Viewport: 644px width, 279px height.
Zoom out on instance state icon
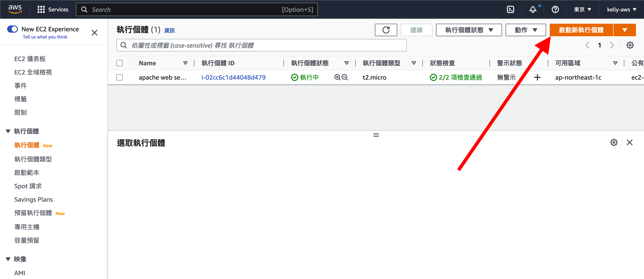tap(345, 77)
